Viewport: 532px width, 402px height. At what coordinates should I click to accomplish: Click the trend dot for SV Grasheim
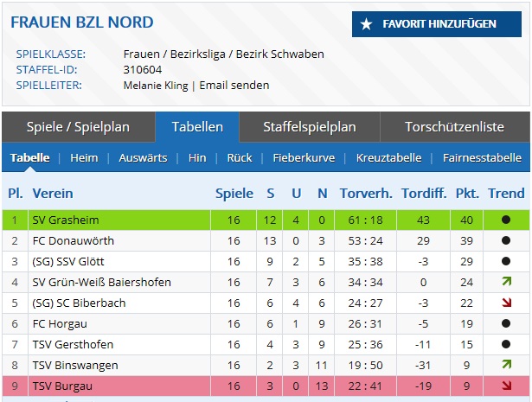pyautogui.click(x=506, y=220)
